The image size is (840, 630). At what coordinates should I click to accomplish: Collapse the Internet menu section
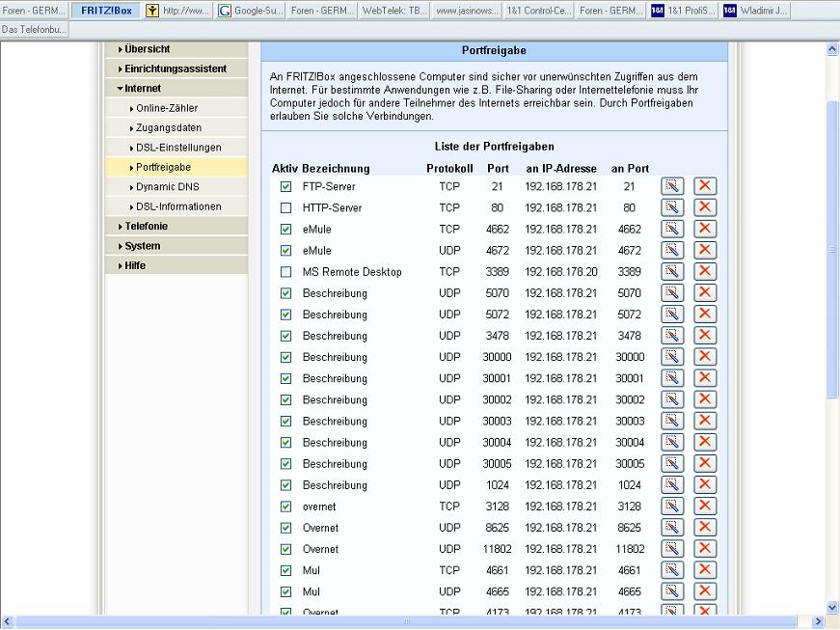pos(176,89)
